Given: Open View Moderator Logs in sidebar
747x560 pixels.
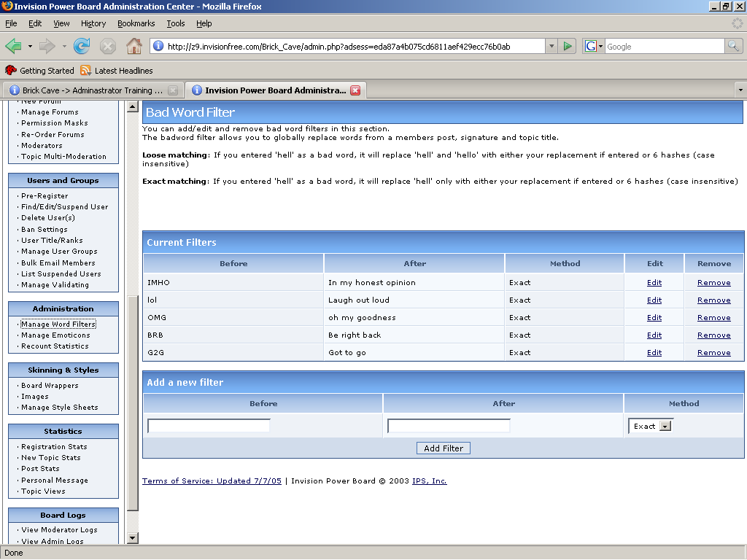Looking at the screenshot, I should point(59,530).
